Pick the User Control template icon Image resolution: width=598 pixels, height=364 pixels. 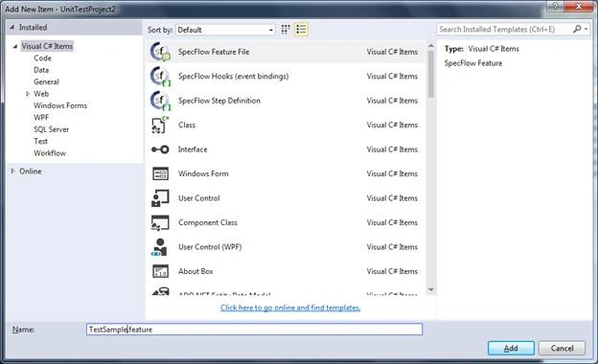[160, 198]
